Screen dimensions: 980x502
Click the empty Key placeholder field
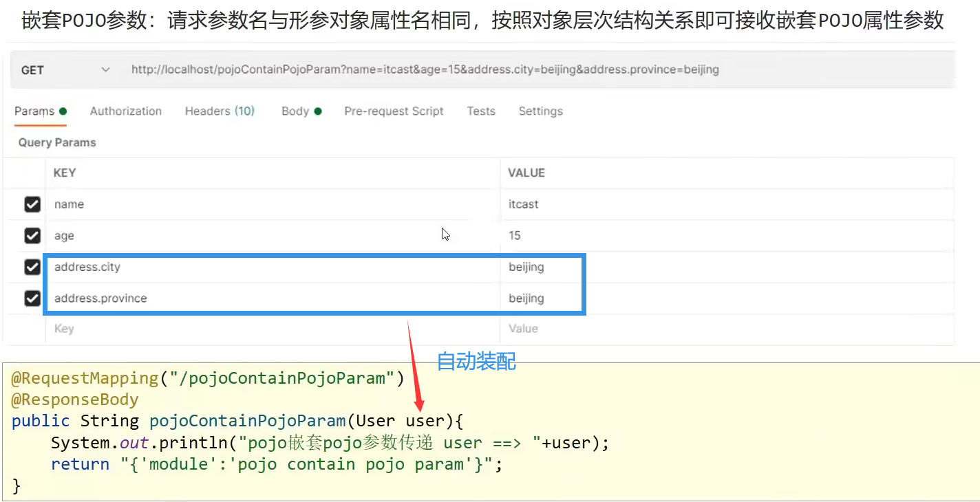click(272, 329)
